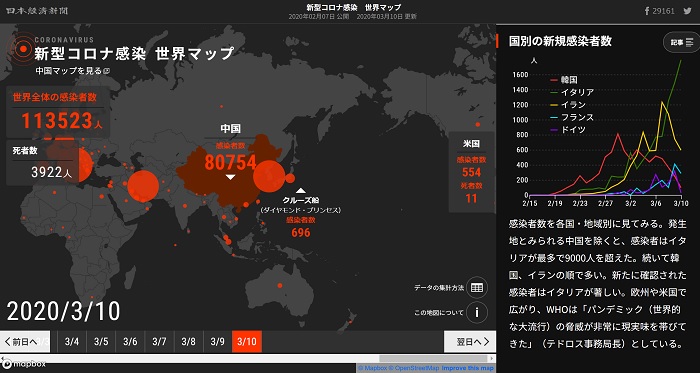The image size is (700, 373).
Task: Click the horizontal scrollbar thumb under map
Action: click(x=433, y=358)
